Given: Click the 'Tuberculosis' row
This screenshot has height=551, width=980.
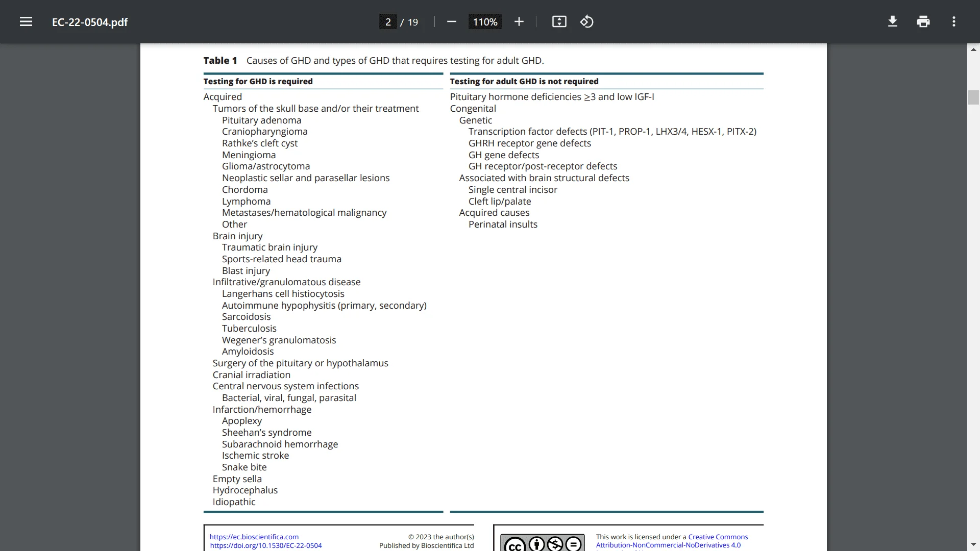Looking at the screenshot, I should [x=249, y=328].
